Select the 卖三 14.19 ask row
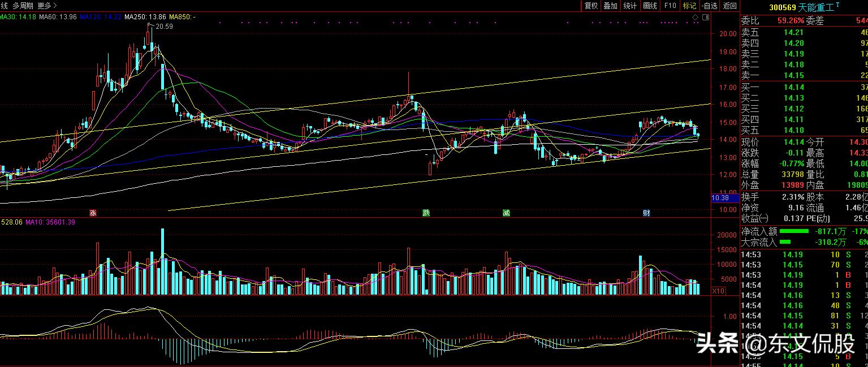The width and height of the screenshot is (868, 367). pos(804,54)
